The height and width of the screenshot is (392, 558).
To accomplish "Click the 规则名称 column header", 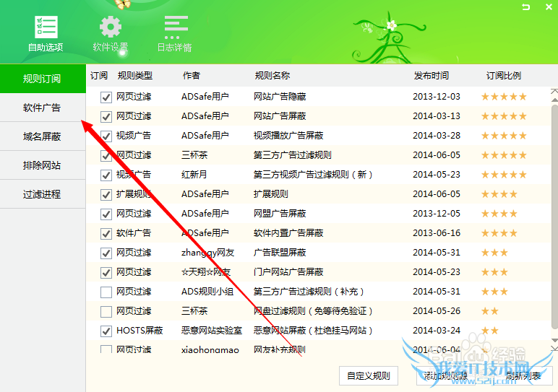I will click(272, 76).
